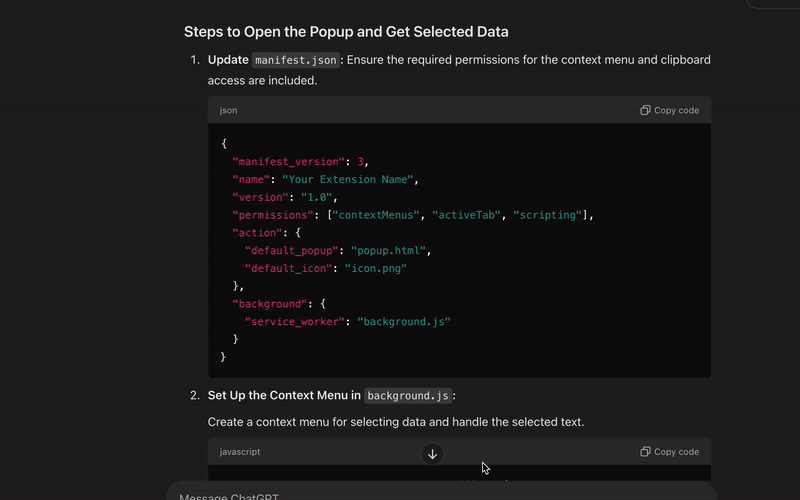Click the "scripting" permission value
Viewport: 800px width, 500px height.
[x=547, y=215]
